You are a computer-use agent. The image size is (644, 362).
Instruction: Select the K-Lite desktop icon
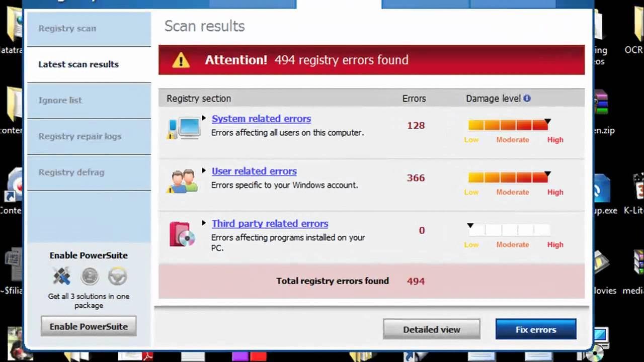[638, 194]
